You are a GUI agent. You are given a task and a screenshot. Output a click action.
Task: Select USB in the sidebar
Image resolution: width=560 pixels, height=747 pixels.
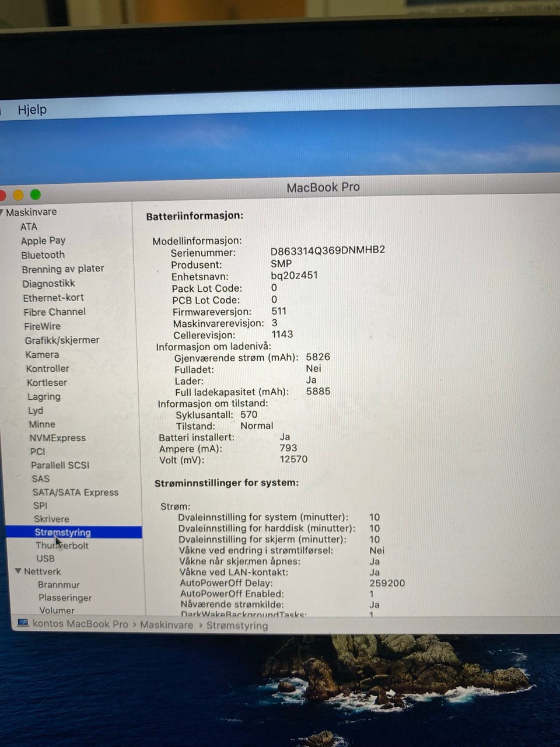[45, 558]
